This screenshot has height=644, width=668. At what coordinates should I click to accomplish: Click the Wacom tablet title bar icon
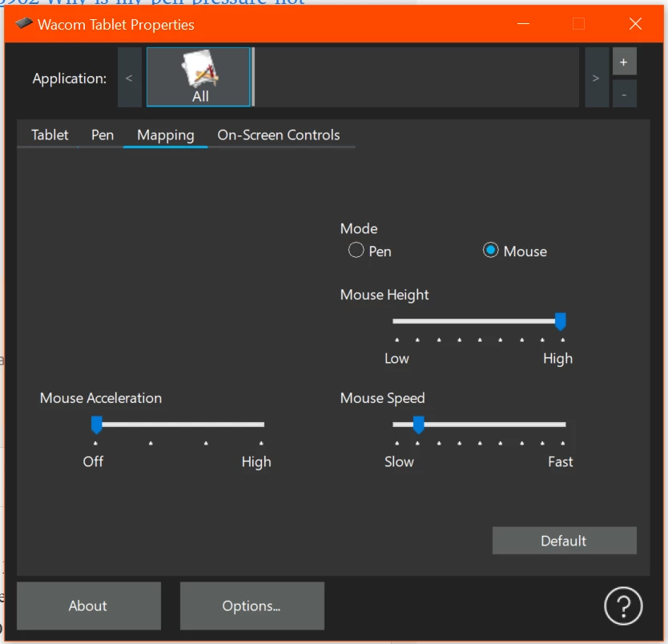pyautogui.click(x=24, y=23)
